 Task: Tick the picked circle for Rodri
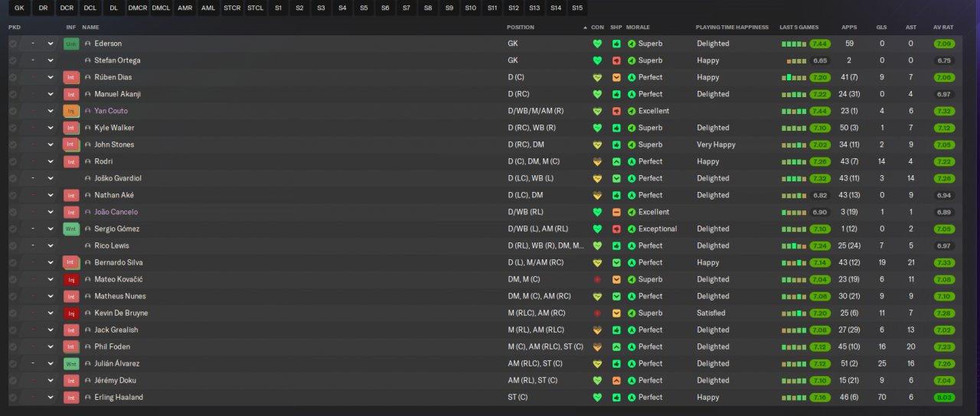tap(13, 161)
